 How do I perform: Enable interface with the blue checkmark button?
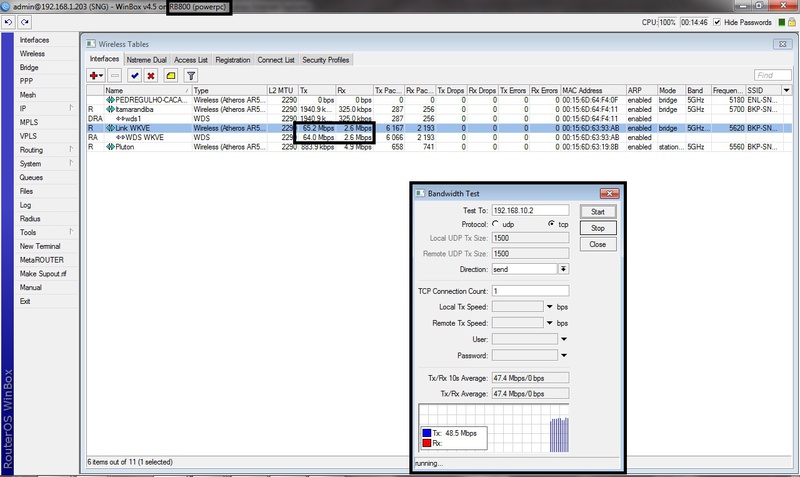coord(134,75)
